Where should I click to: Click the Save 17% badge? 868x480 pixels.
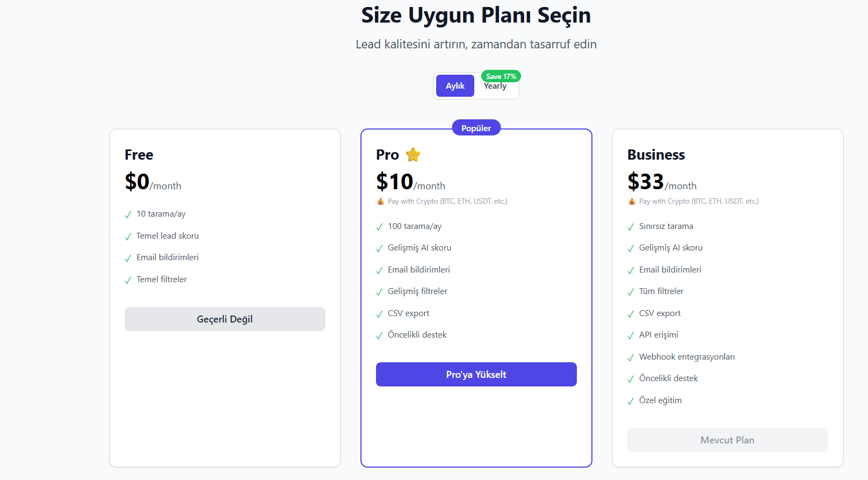click(x=501, y=76)
